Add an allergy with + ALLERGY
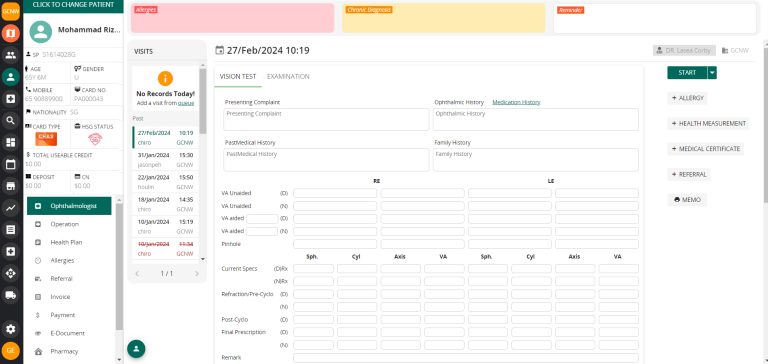 click(x=688, y=98)
